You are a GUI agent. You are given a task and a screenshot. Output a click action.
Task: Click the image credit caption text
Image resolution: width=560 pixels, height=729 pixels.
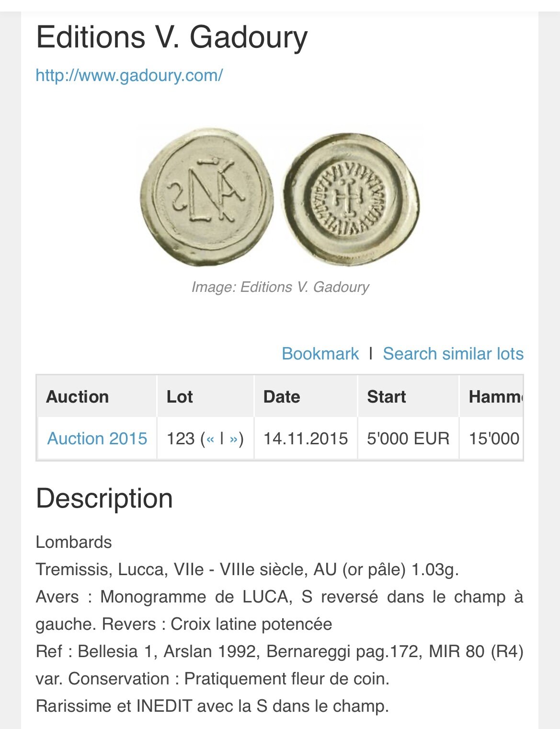(280, 287)
